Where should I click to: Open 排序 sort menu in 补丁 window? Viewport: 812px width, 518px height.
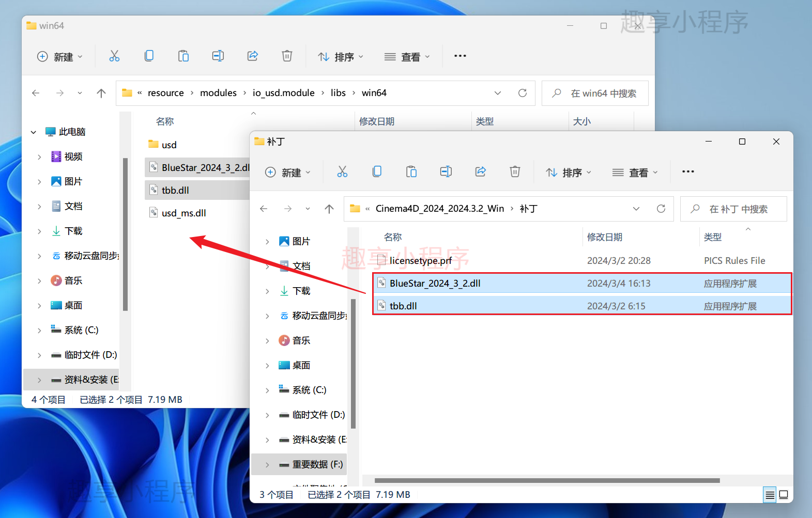pyautogui.click(x=569, y=172)
